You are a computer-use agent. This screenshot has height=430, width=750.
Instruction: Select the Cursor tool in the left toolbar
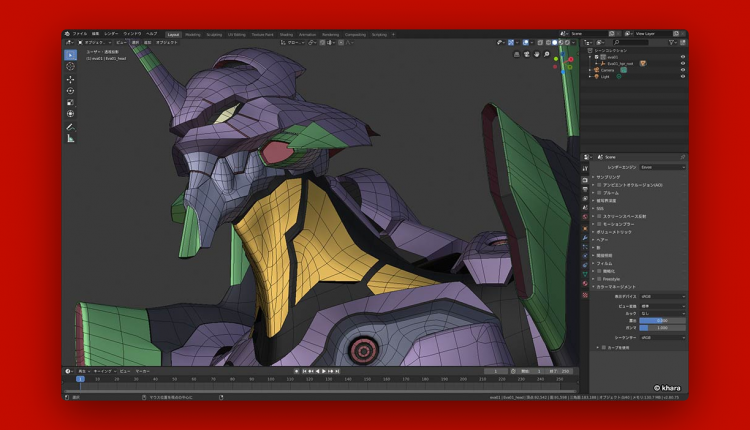(x=71, y=66)
